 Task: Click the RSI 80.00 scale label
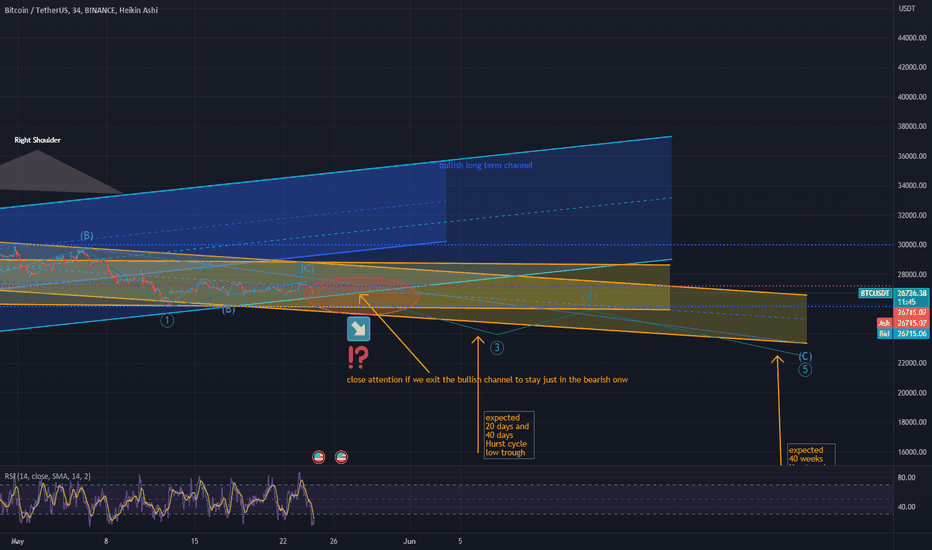(906, 477)
